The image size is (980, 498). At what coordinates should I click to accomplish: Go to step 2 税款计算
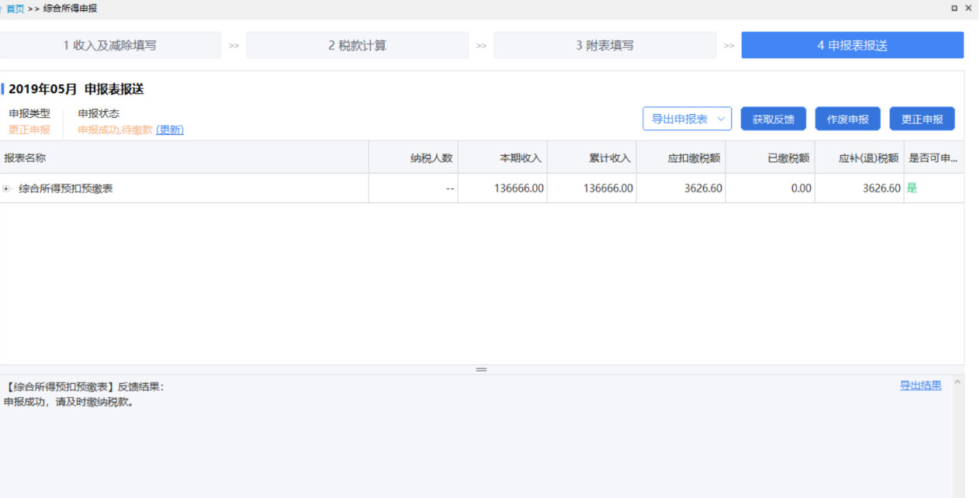tap(357, 45)
